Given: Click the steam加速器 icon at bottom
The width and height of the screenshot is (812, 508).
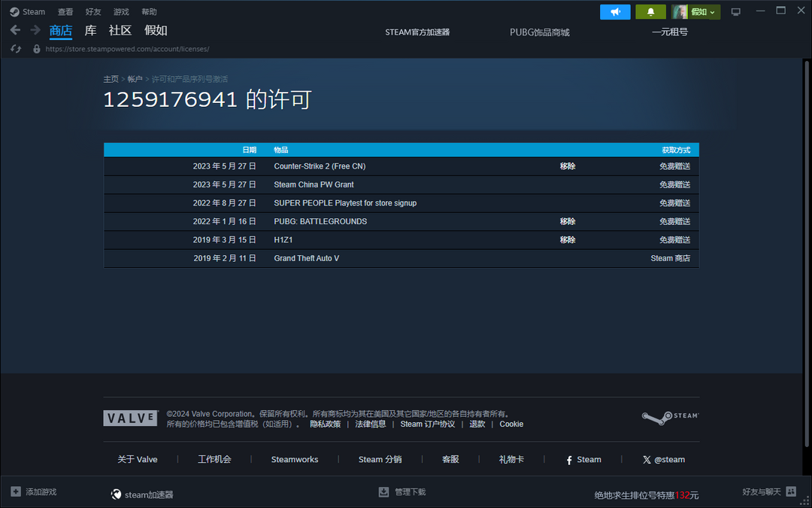Looking at the screenshot, I should (117, 494).
